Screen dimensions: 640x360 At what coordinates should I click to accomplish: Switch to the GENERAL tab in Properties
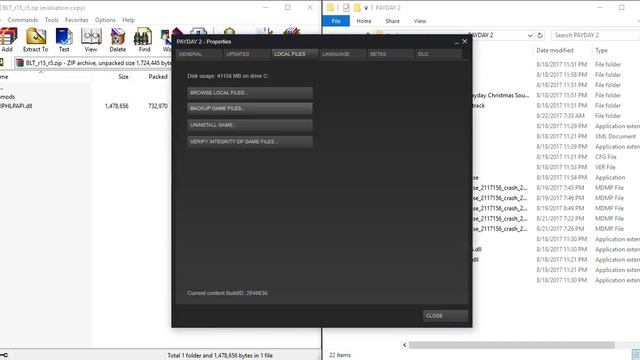coord(200,54)
